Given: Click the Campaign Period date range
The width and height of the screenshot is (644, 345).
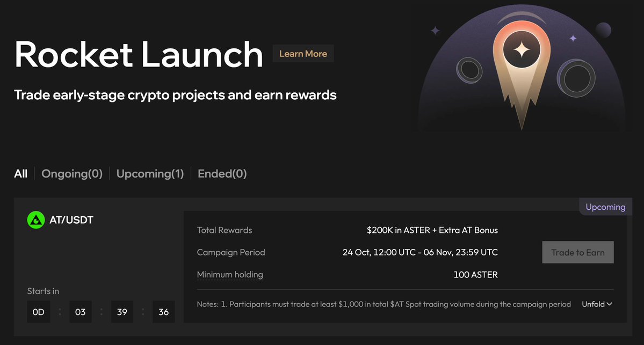Looking at the screenshot, I should tap(420, 252).
